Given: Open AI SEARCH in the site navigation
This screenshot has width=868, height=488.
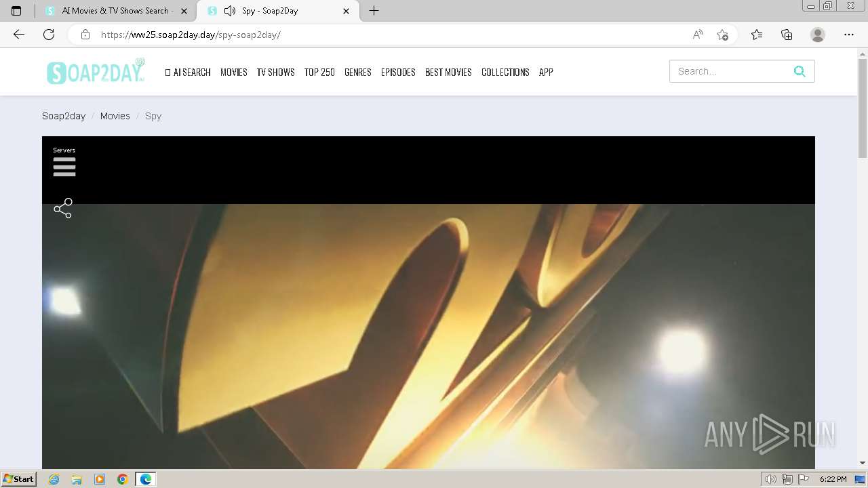Looking at the screenshot, I should 188,72.
